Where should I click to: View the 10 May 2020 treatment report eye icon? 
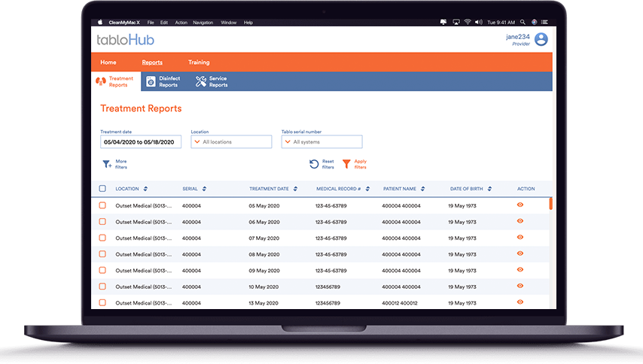click(x=520, y=286)
